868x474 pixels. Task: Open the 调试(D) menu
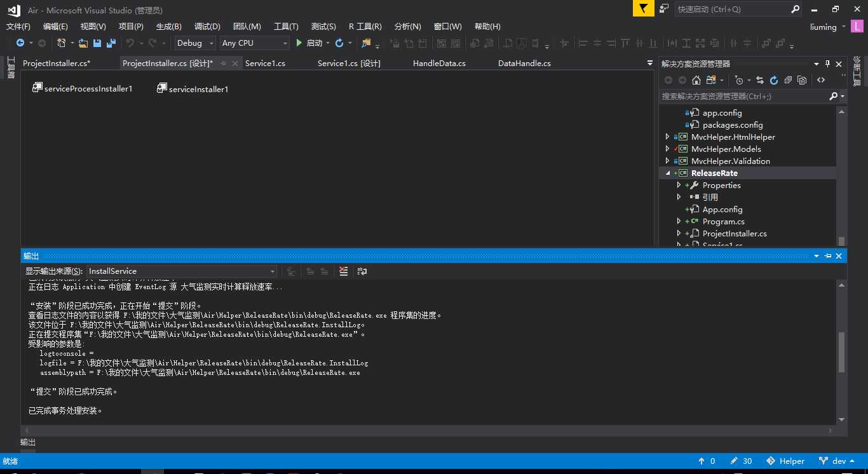tap(207, 27)
